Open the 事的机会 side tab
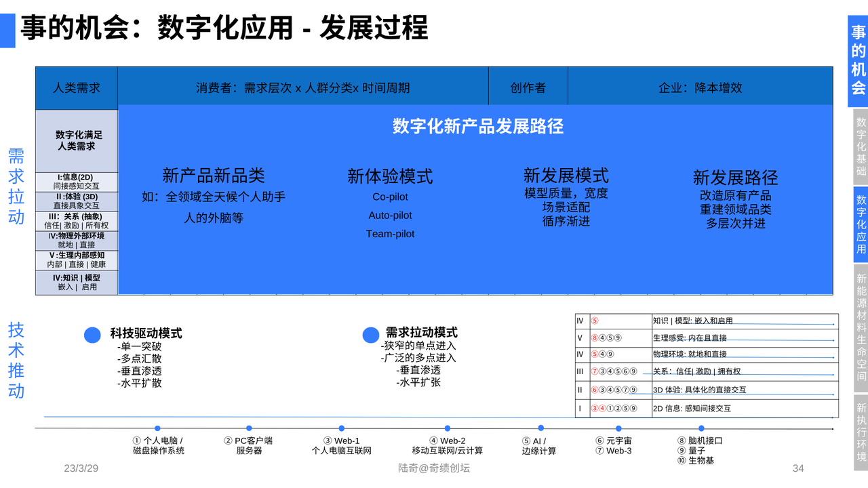 click(x=858, y=61)
